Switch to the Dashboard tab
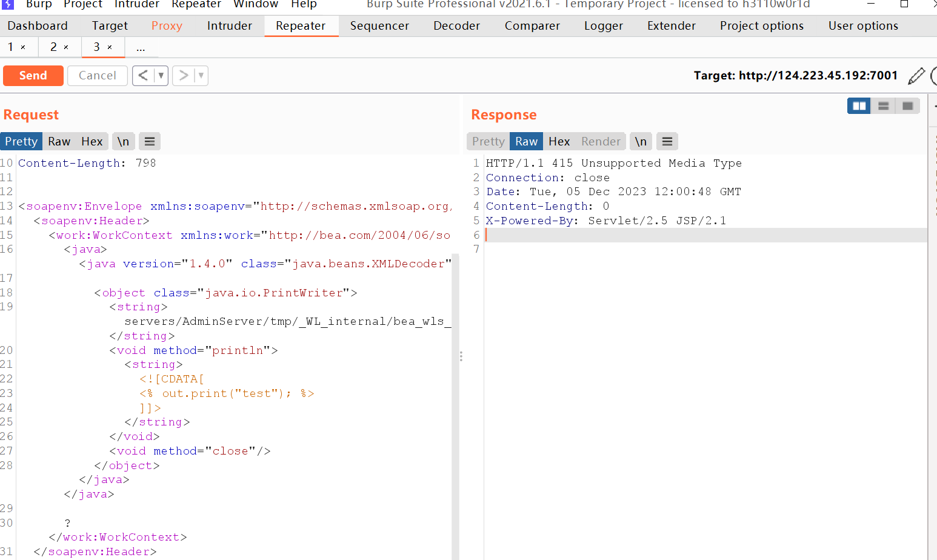This screenshot has width=937, height=560. pos(38,26)
